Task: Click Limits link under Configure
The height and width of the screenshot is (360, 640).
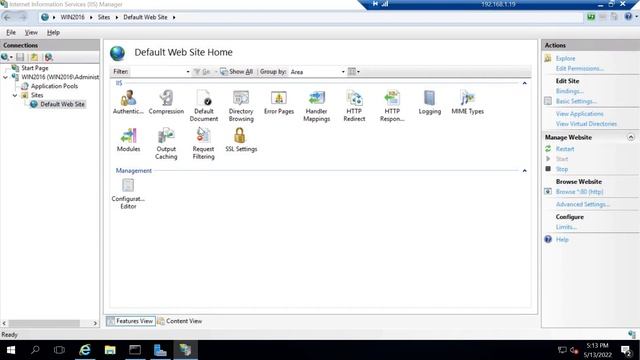Action: coord(566,227)
